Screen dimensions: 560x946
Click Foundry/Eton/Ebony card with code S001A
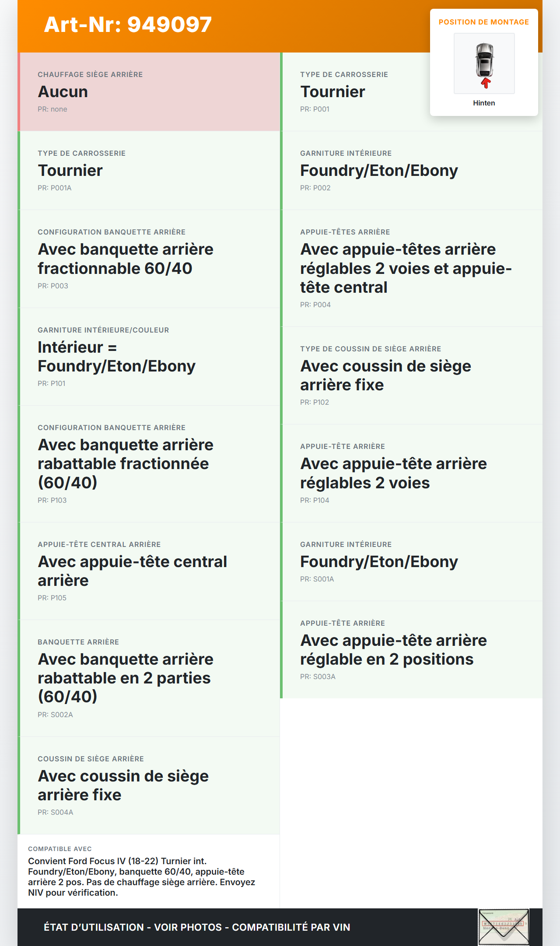(x=411, y=561)
